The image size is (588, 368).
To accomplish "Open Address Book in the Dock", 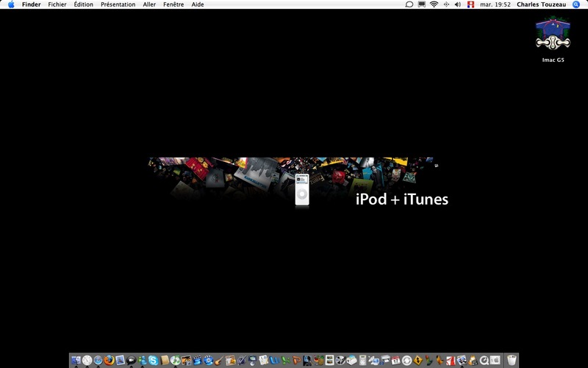I will (165, 360).
